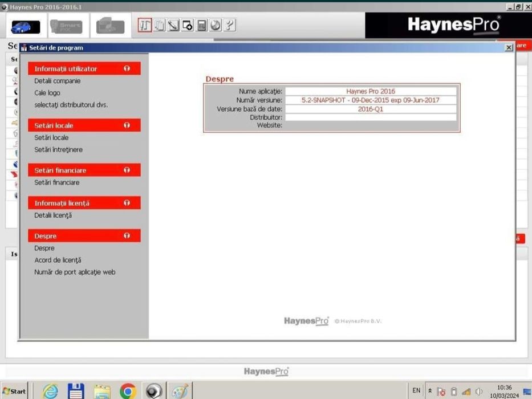Viewport: 532px width, 399px height.
Task: Click the network signal tray icon
Action: pos(466,392)
